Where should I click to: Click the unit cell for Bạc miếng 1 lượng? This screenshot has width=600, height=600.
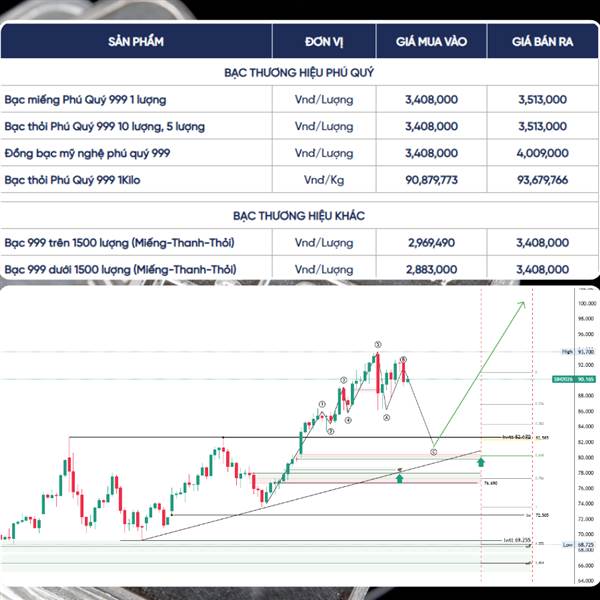[324, 99]
